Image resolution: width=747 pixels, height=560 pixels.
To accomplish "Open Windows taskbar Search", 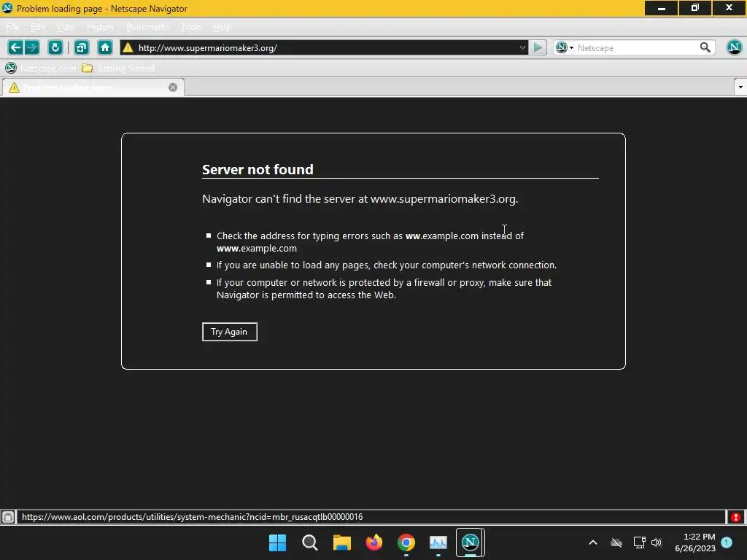I will pos(309,542).
